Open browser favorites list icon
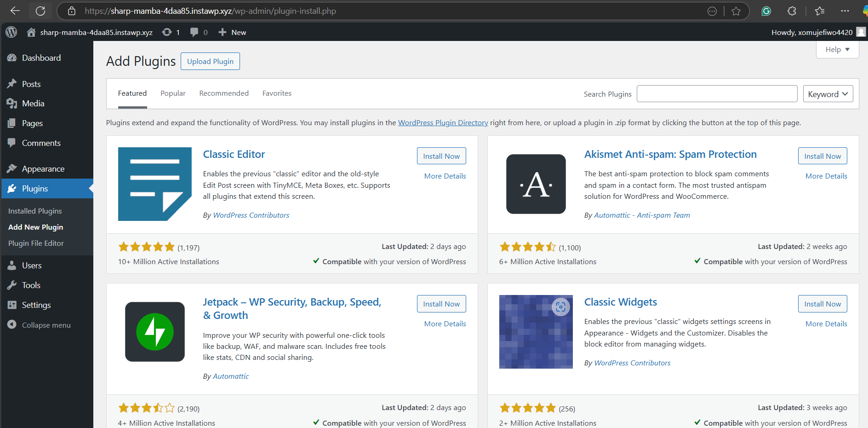Viewport: 868px width, 428px height. point(820,11)
